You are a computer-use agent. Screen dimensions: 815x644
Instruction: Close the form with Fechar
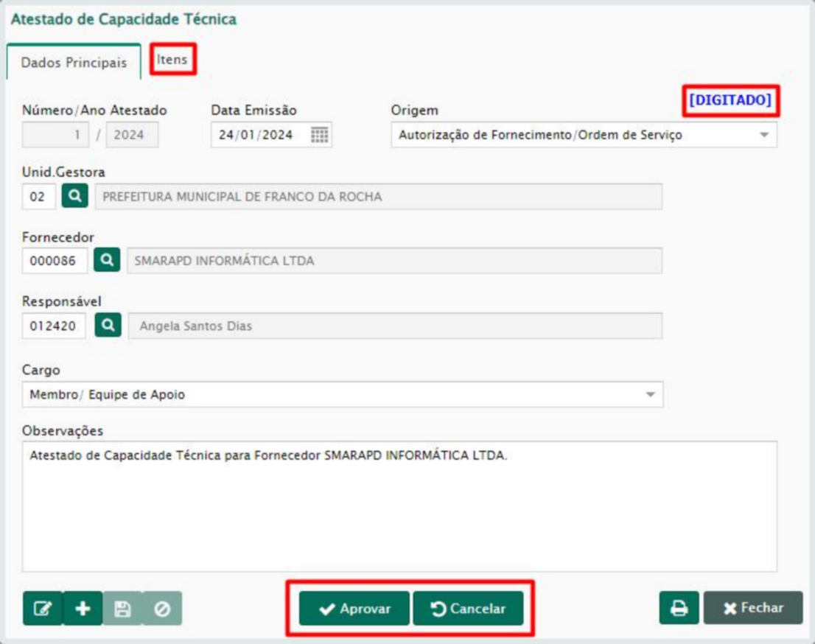pos(753,608)
